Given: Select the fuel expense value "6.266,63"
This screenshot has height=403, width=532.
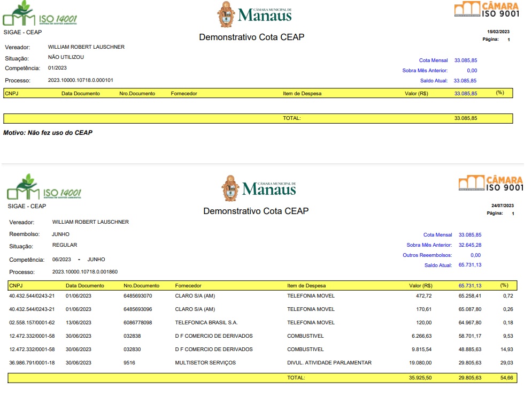Looking at the screenshot, I should click(422, 336).
